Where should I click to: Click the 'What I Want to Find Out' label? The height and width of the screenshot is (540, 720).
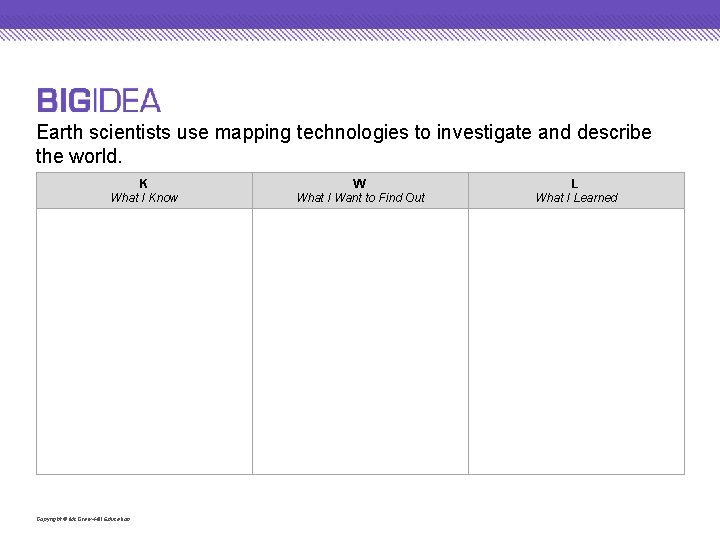click(x=360, y=197)
